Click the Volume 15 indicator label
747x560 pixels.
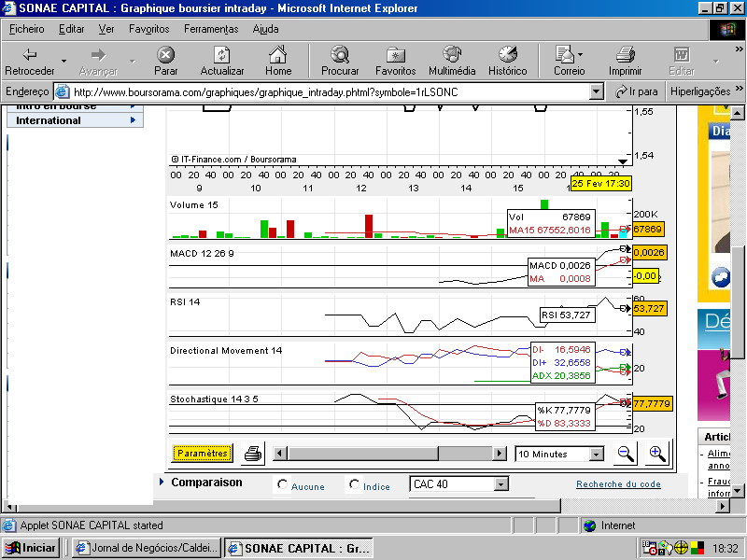tap(194, 205)
